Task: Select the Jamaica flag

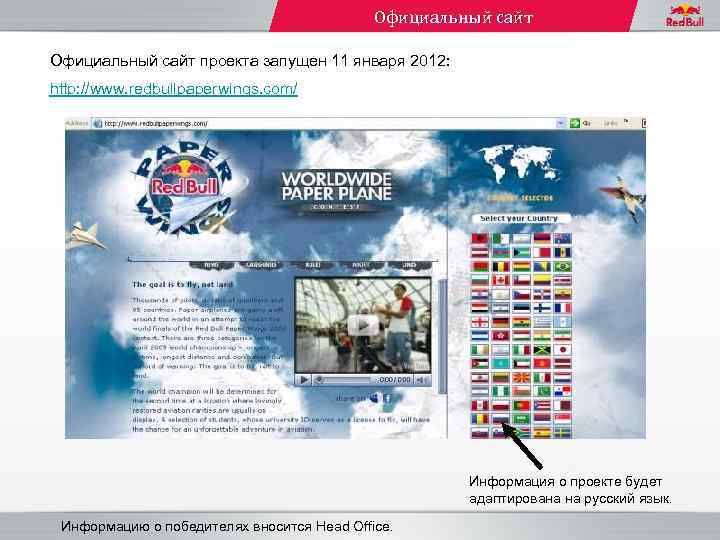Action: (542, 350)
